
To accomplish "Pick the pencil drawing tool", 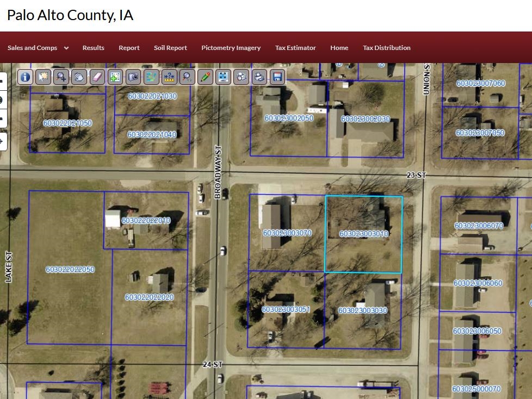I will tap(205, 77).
